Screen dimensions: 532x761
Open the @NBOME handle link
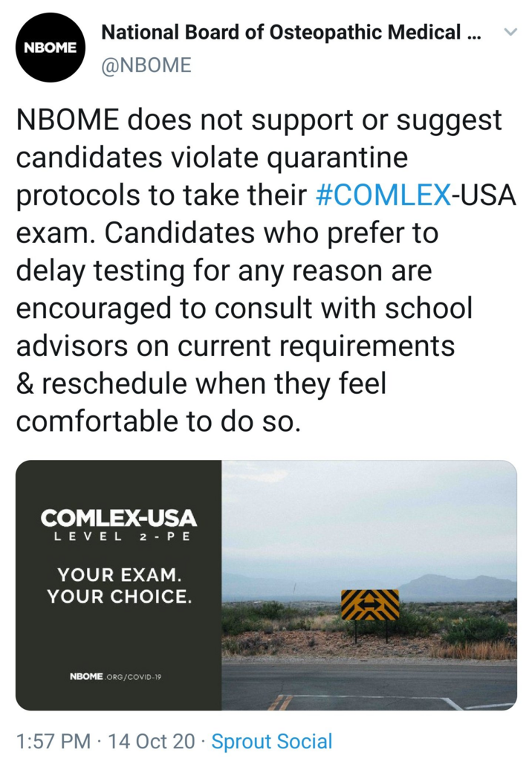pyautogui.click(x=146, y=65)
